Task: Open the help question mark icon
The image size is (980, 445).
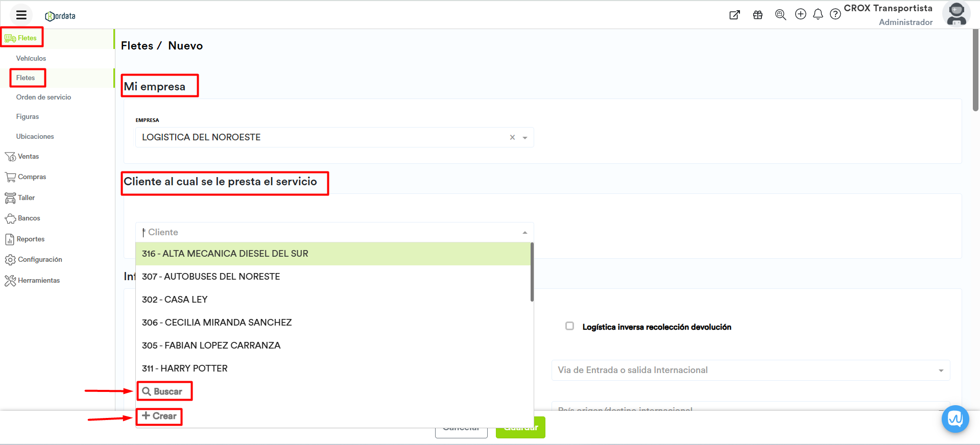Action: [835, 14]
